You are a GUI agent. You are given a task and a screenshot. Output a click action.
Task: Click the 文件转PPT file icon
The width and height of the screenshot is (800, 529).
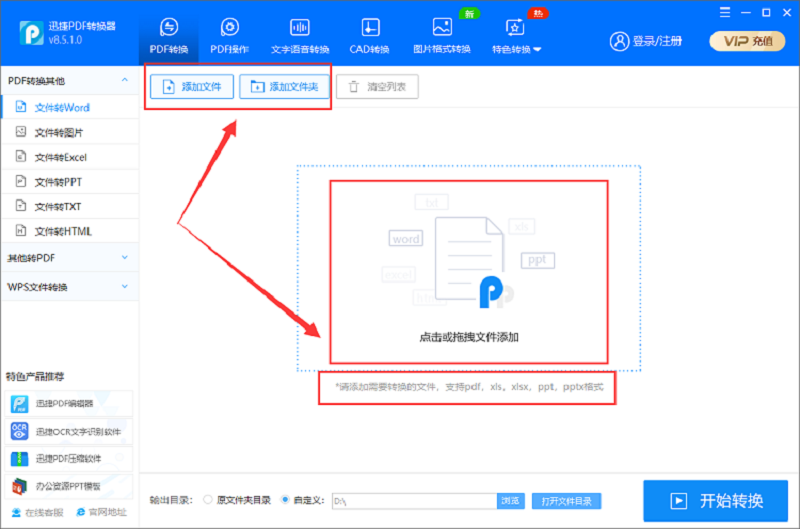(x=21, y=181)
